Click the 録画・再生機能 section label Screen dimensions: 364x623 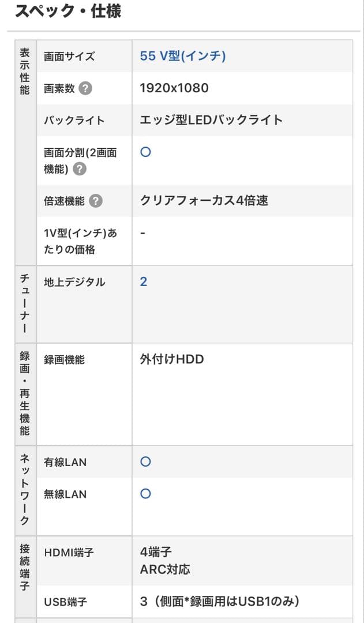[24, 392]
